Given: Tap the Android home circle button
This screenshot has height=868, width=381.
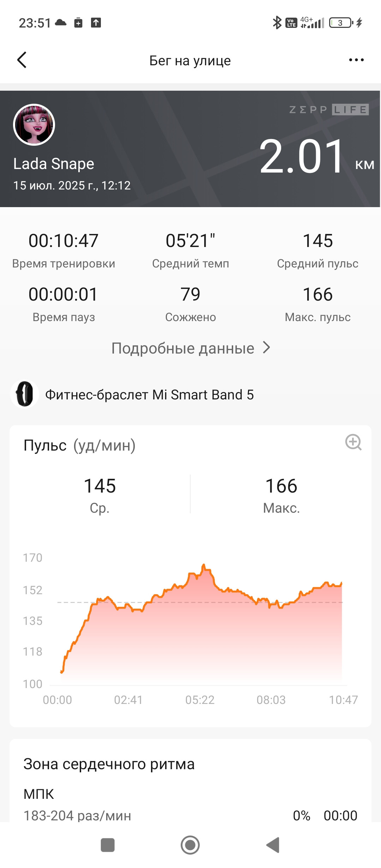Looking at the screenshot, I should pos(190,845).
